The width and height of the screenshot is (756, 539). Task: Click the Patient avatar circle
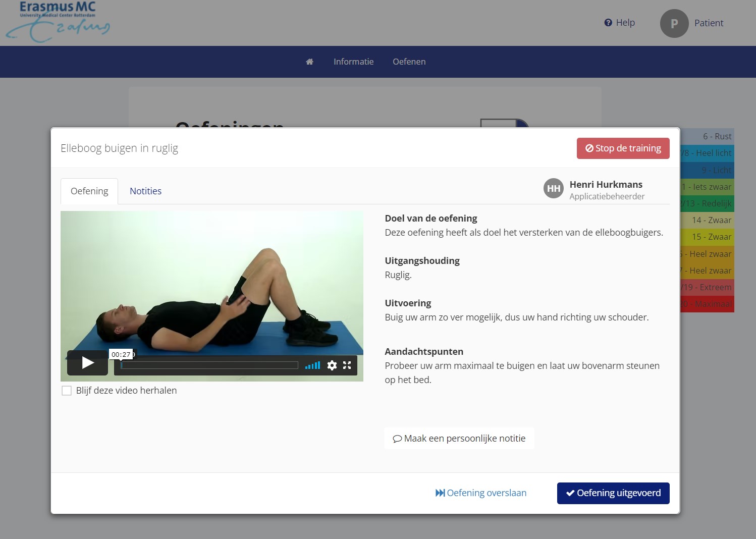click(x=674, y=23)
